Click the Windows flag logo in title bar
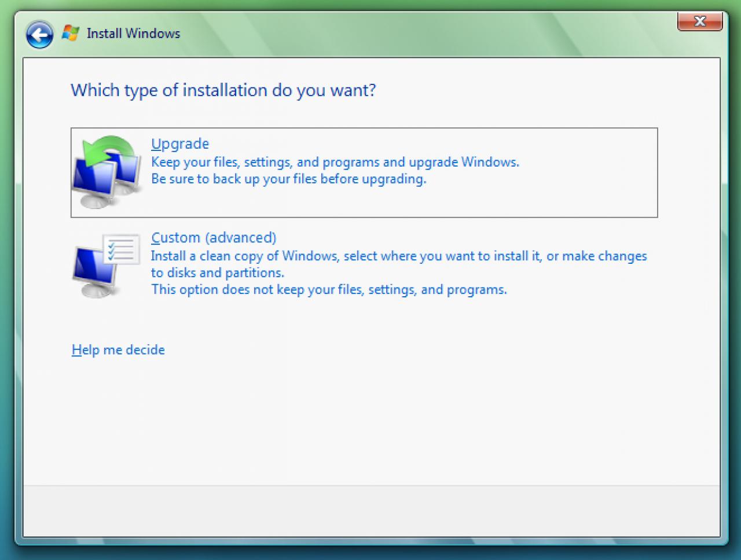Screen dimensions: 741x560 (70, 33)
